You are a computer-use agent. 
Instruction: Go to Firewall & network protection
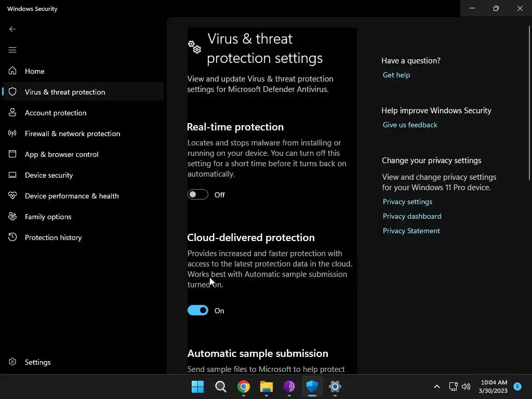[83, 134]
